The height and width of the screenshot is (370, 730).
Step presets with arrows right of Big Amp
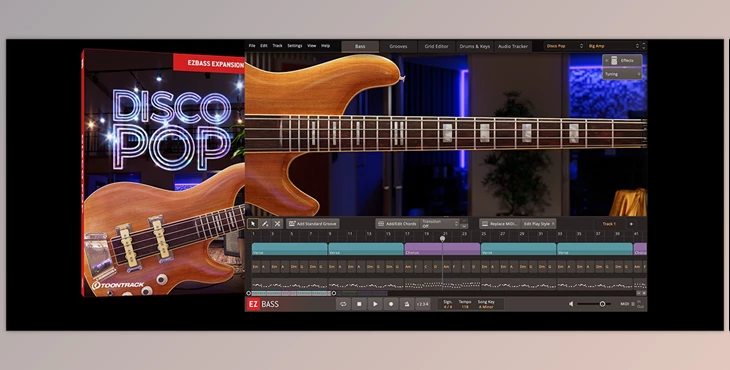[x=644, y=46]
